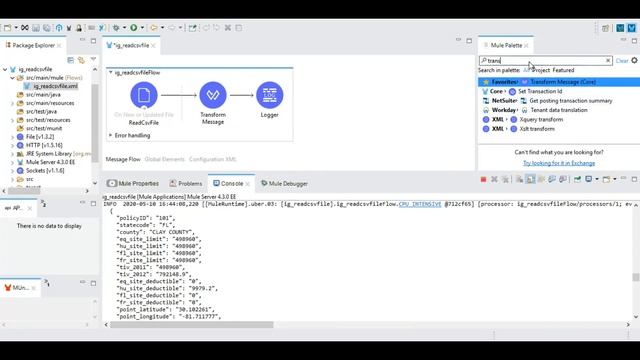Viewport: 640px width, 360px height.
Task: Open the Debug button's dropdown arrow
Action: [124, 28]
